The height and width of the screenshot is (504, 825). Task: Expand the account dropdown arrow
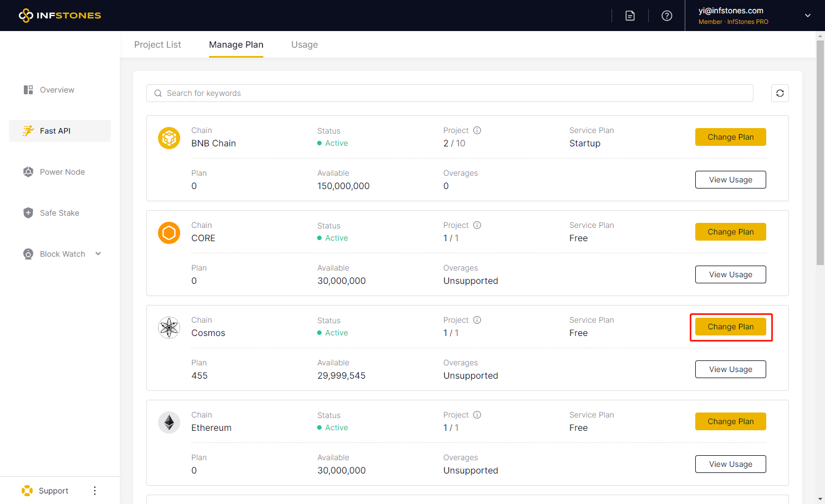tap(808, 16)
